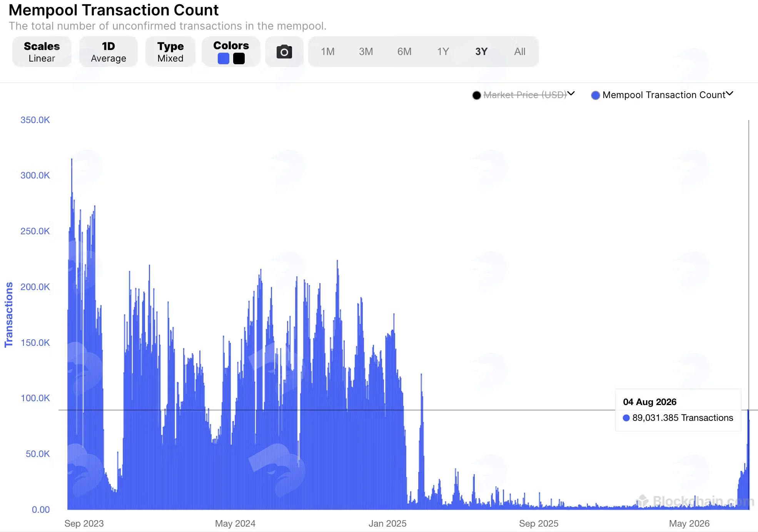Select the 1M time range
The image size is (758, 532).
[328, 52]
